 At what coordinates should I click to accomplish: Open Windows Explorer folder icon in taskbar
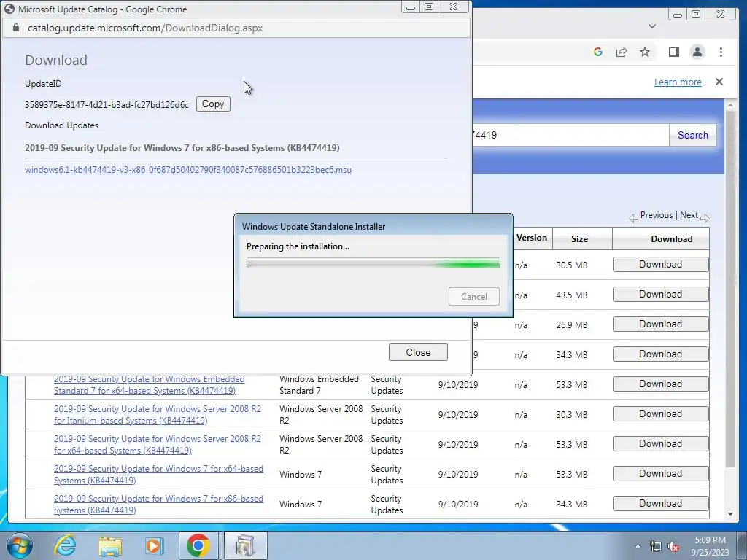(110, 545)
